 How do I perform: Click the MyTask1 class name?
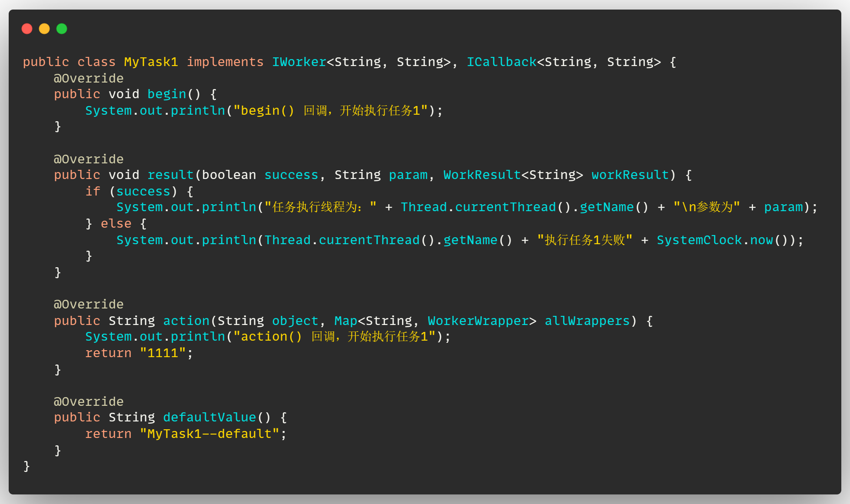click(x=151, y=62)
